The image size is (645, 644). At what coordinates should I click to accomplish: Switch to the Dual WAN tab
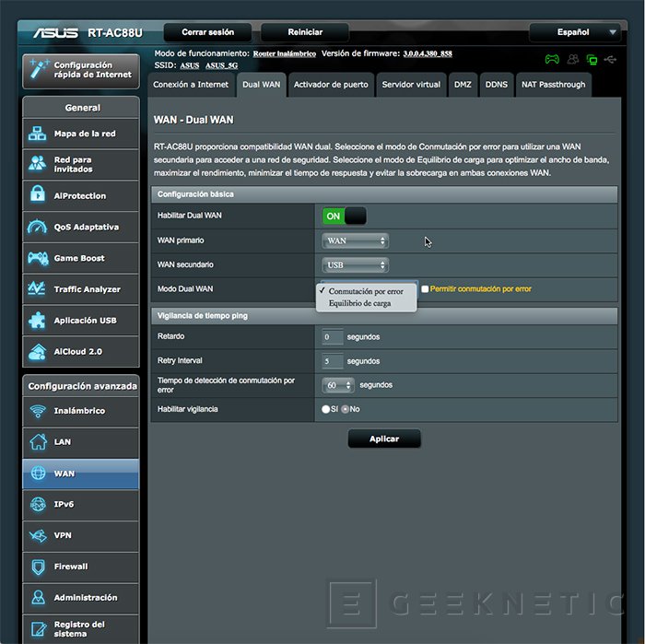[x=261, y=85]
